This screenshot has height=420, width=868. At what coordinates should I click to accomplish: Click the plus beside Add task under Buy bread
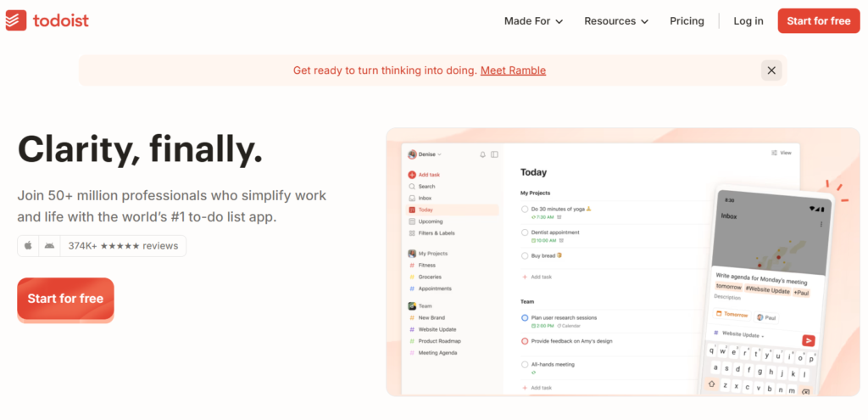525,277
